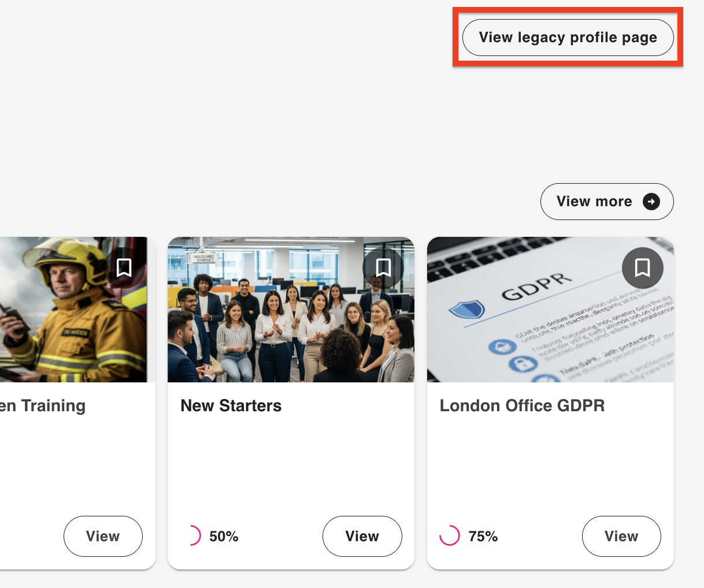The image size is (704, 588).
Task: Click the View more button label
Action: pyautogui.click(x=594, y=202)
